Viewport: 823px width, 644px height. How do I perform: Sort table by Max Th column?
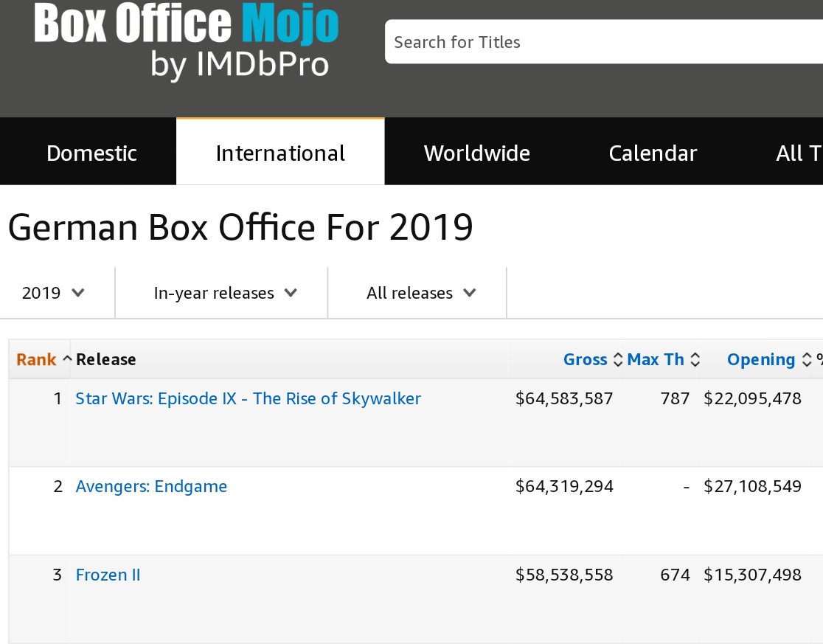click(656, 359)
